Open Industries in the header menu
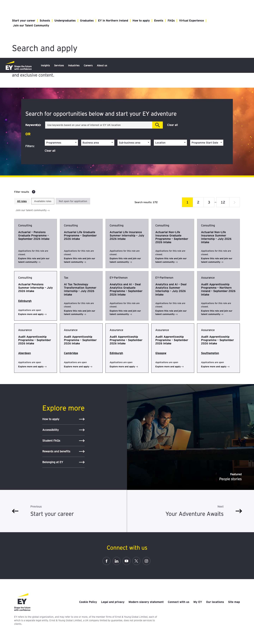This screenshot has width=254, height=644. pyautogui.click(x=74, y=65)
